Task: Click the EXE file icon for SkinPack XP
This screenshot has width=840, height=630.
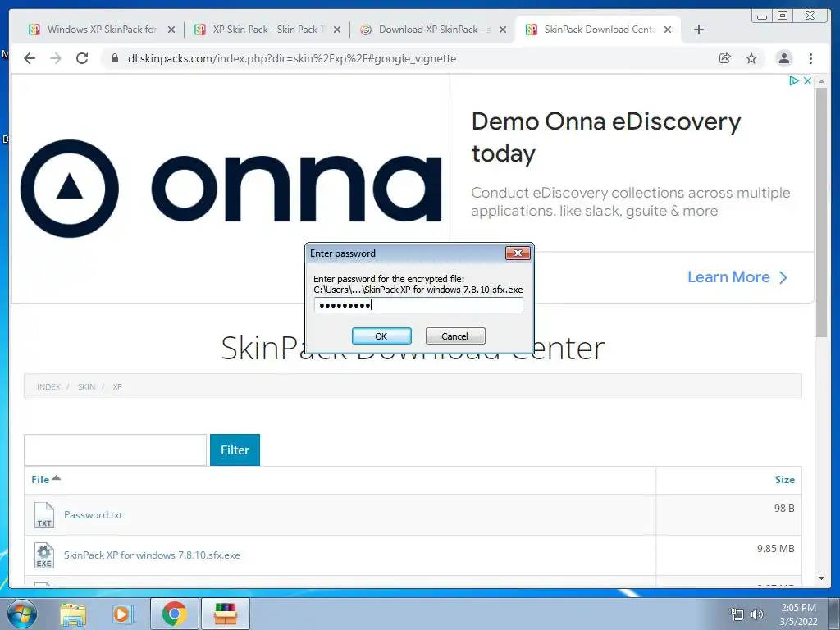Action: click(x=44, y=555)
